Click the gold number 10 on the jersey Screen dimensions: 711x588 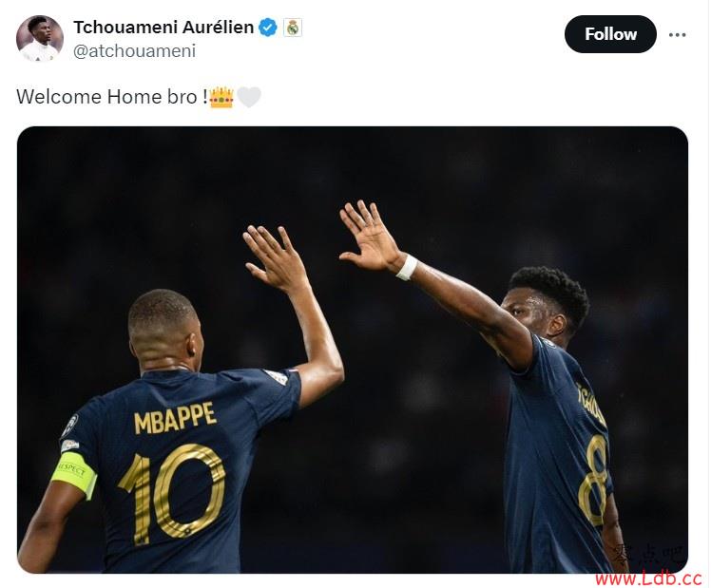(173, 492)
